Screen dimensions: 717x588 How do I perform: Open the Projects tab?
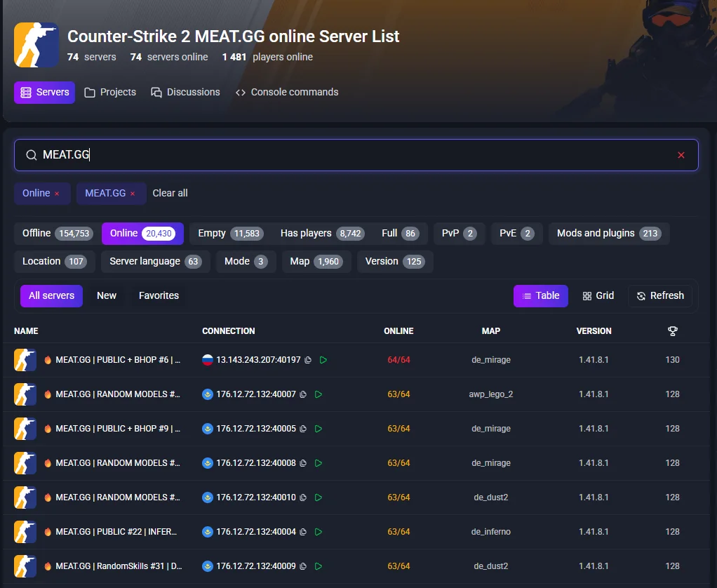tap(110, 93)
